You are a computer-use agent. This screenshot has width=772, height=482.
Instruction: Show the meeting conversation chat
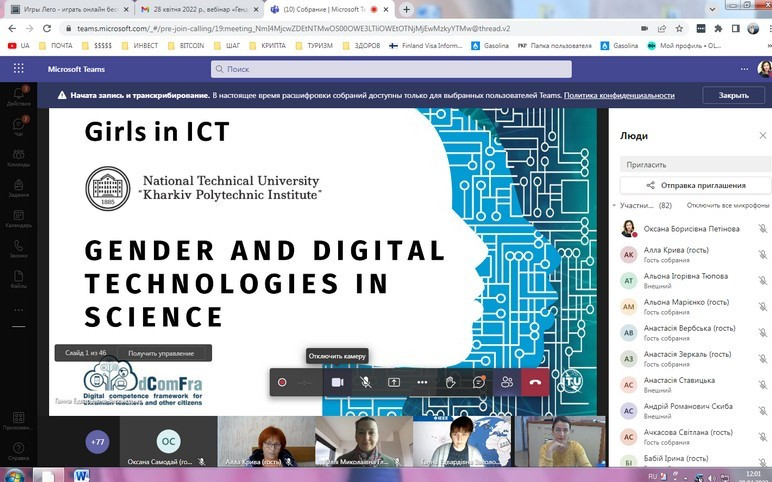[478, 382]
